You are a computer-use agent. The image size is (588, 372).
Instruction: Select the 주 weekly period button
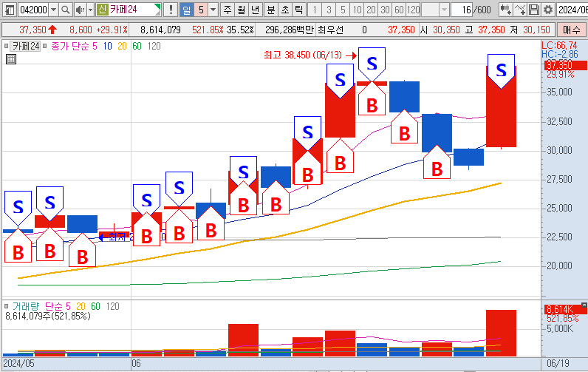[x=228, y=10]
